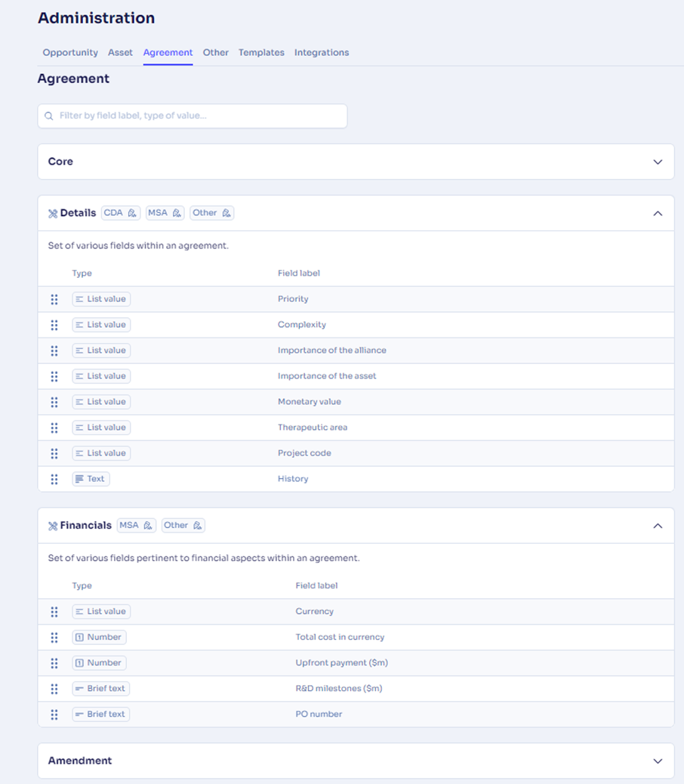
Task: Collapse the Financials section chevron
Action: 658,526
